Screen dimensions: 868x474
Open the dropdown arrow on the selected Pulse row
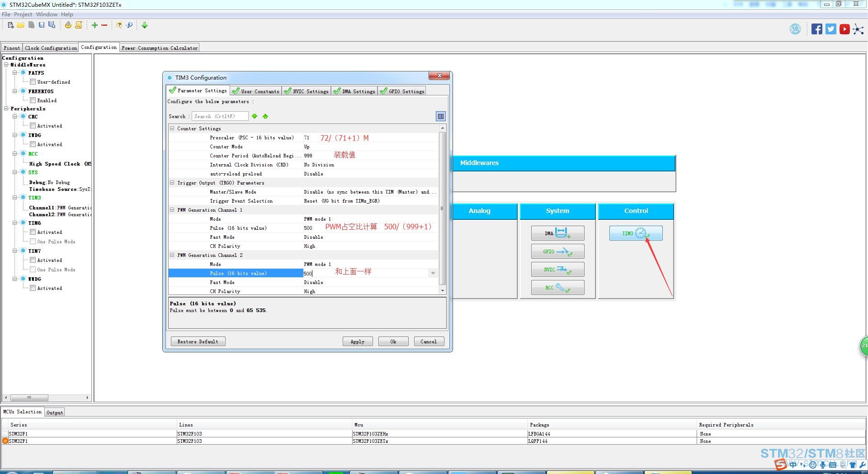pos(433,273)
